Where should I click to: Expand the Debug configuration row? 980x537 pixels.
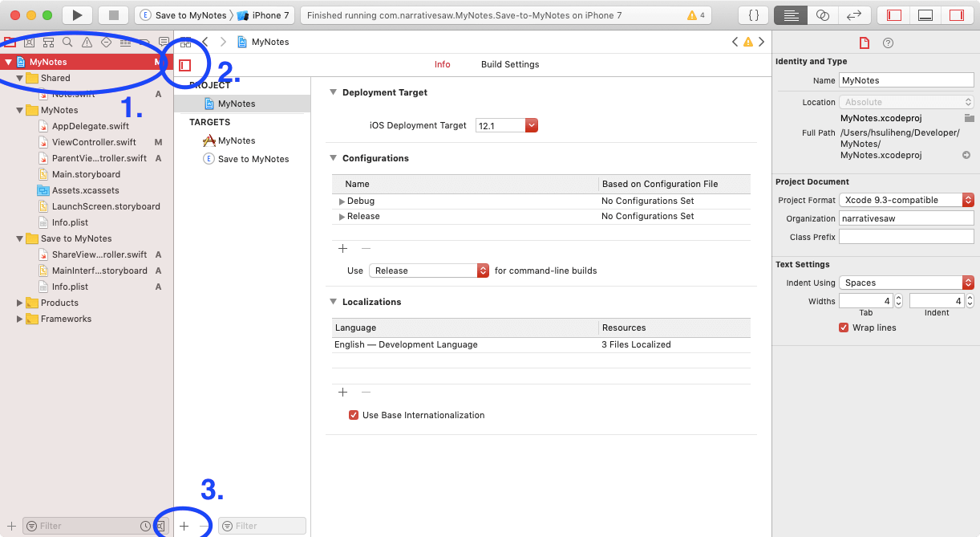342,201
